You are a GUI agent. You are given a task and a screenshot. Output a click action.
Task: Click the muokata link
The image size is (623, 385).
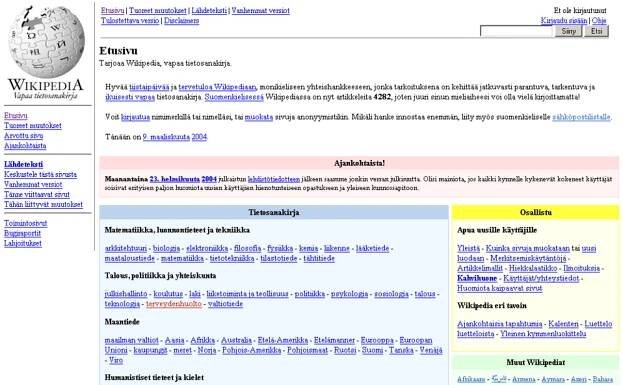pyautogui.click(x=259, y=117)
